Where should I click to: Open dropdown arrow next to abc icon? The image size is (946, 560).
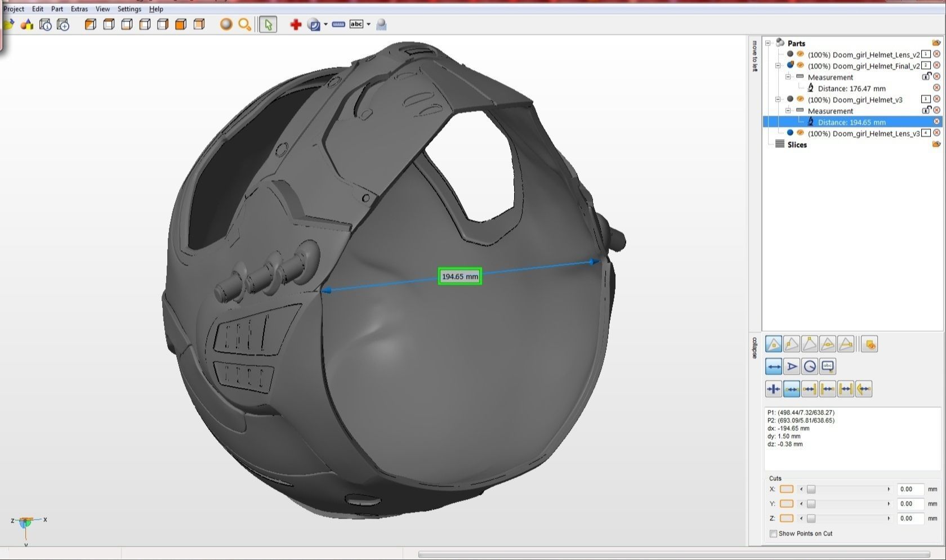368,24
